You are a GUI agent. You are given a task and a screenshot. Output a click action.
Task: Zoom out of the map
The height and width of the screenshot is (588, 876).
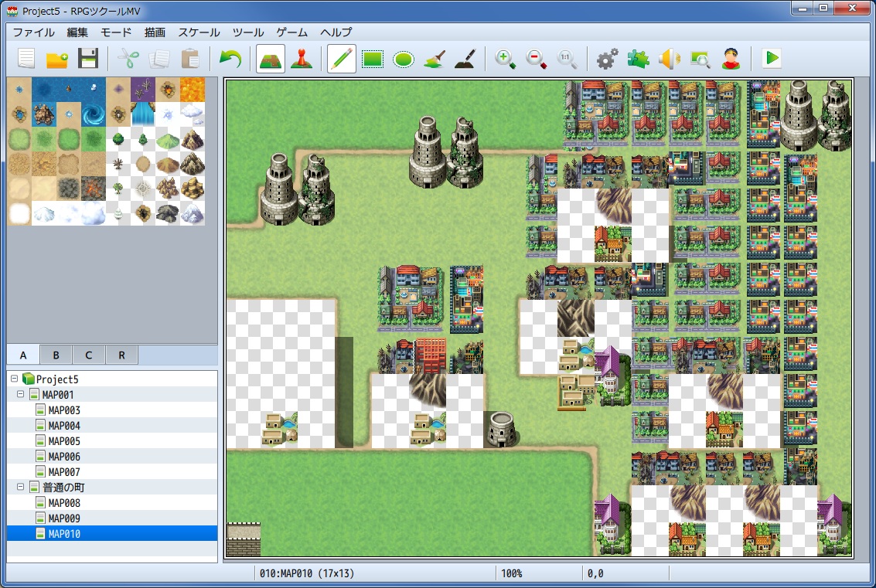point(536,58)
